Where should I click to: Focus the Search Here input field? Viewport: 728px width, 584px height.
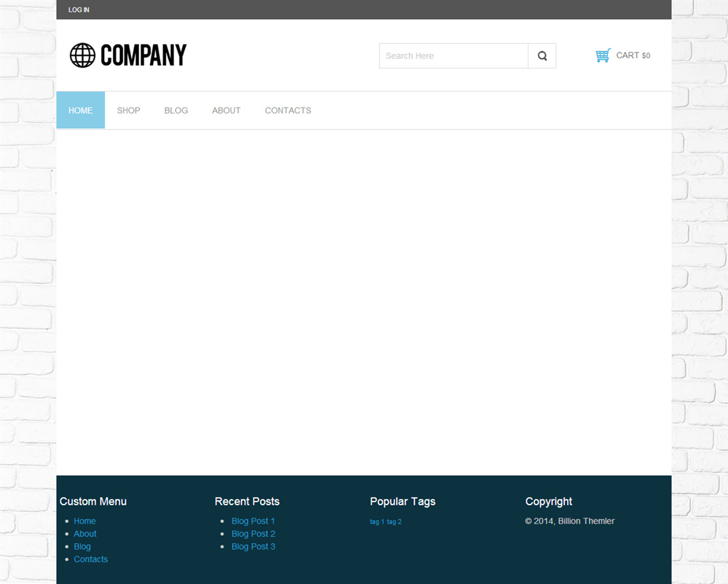(x=454, y=56)
